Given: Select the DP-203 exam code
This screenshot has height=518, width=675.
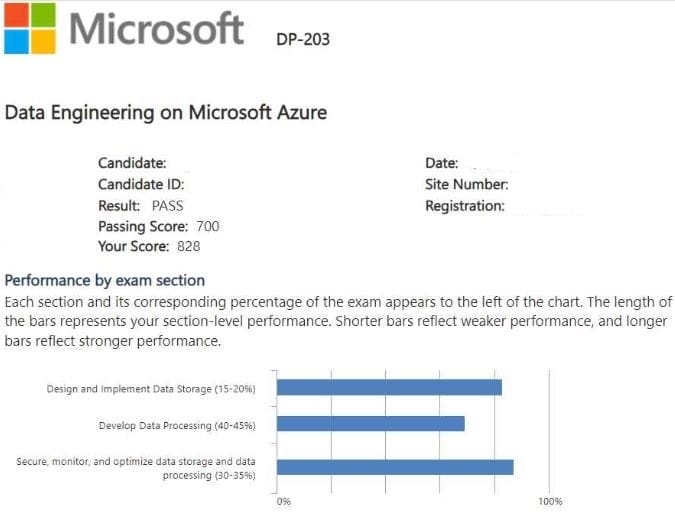Looking at the screenshot, I should pos(303,40).
